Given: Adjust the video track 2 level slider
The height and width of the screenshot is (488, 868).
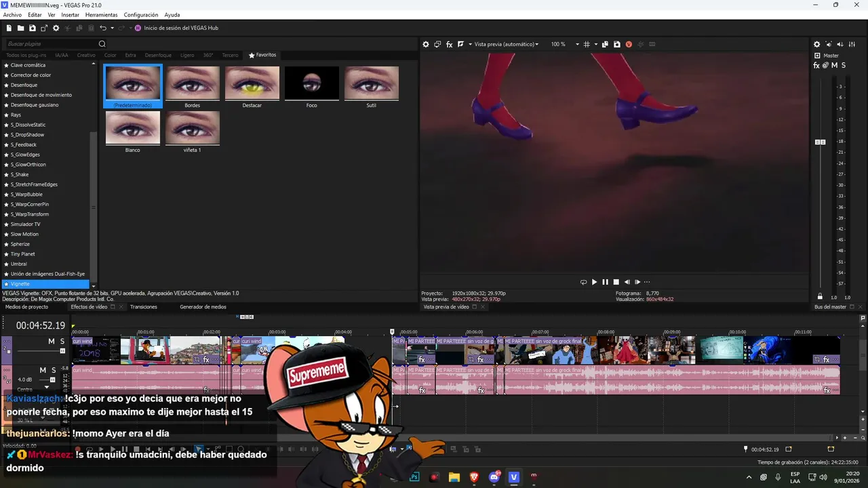Looking at the screenshot, I should (62, 351).
